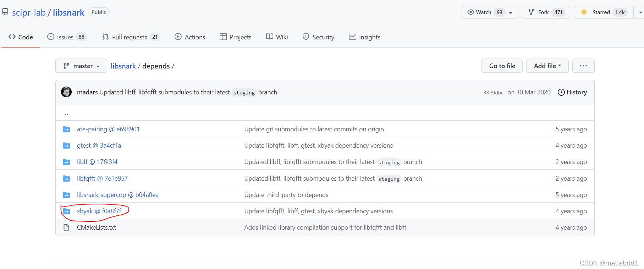
Task: Open the Security tab
Action: click(318, 37)
